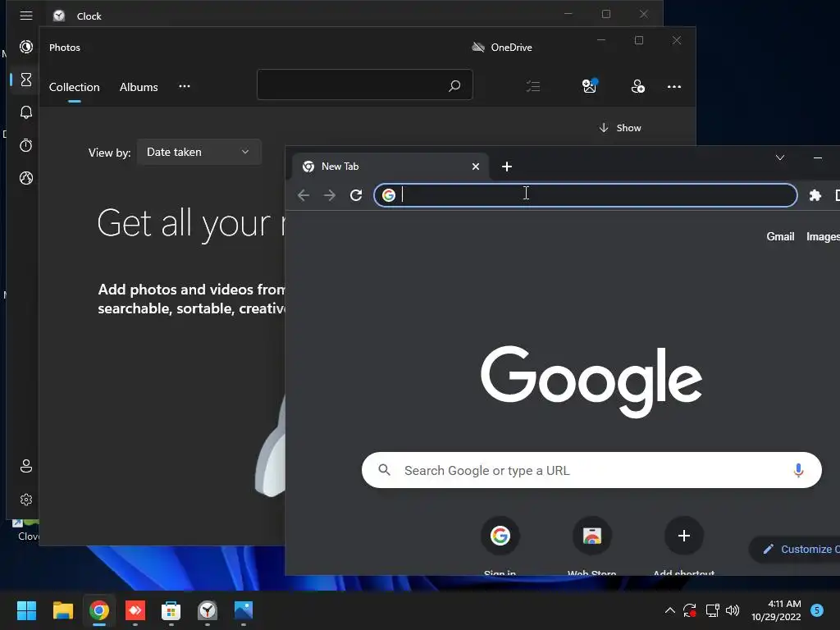This screenshot has height=630, width=840.
Task: Open the Date taken dropdown
Action: 199,152
